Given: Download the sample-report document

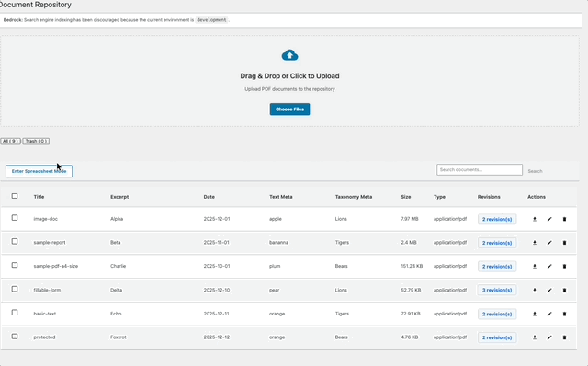Looking at the screenshot, I should tap(535, 243).
